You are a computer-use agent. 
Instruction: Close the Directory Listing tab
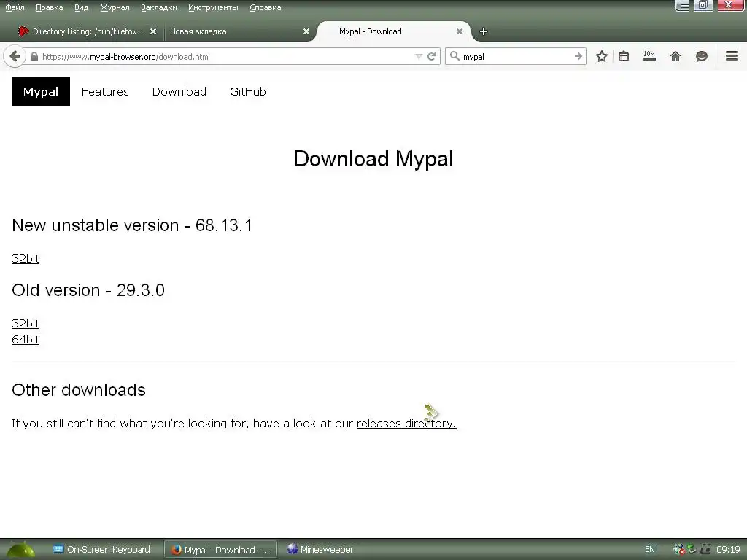(153, 31)
